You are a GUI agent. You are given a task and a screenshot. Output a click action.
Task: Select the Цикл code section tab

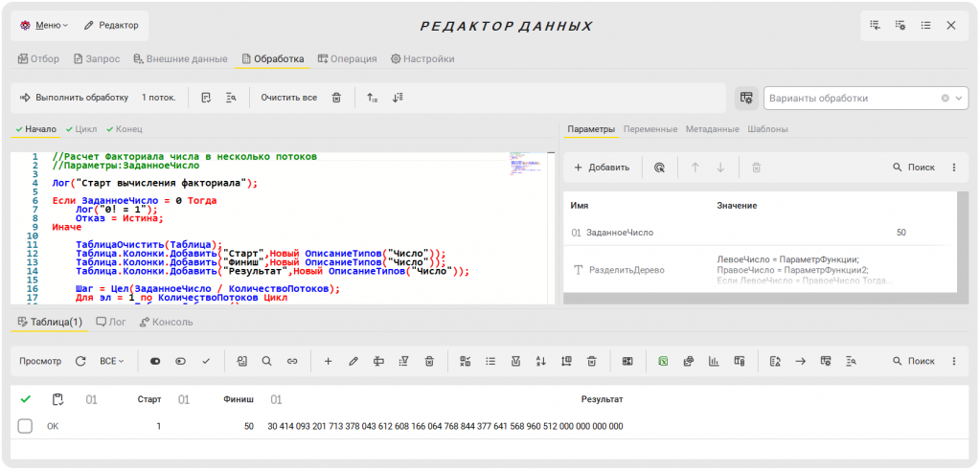click(81, 129)
